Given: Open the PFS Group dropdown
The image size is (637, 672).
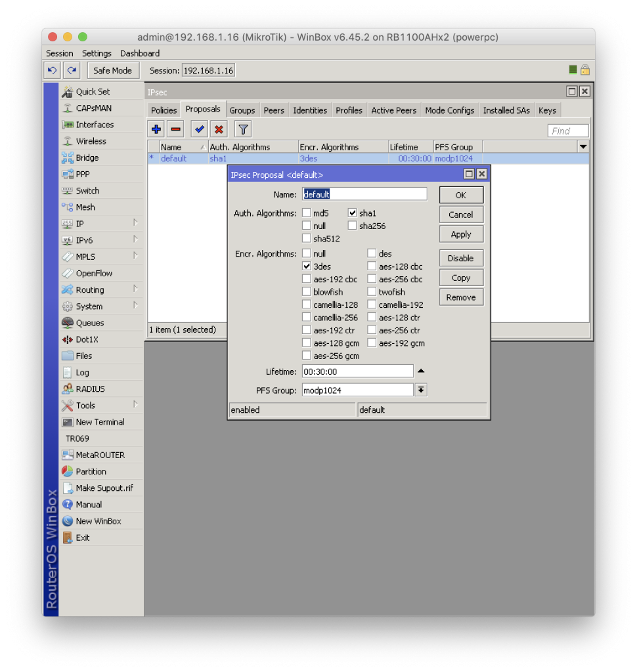Looking at the screenshot, I should pyautogui.click(x=421, y=390).
